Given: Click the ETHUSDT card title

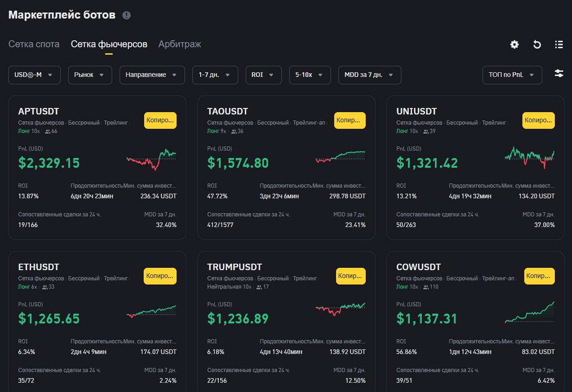Looking at the screenshot, I should [38, 267].
